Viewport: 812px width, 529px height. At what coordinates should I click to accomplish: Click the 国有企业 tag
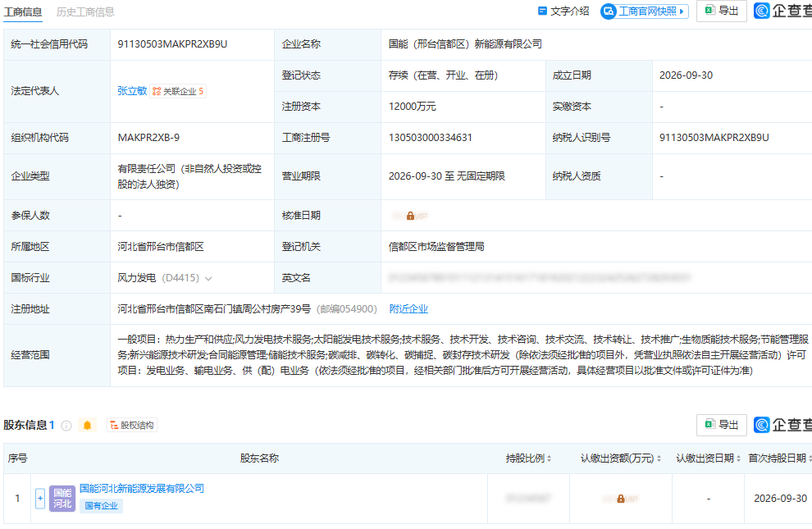pyautogui.click(x=102, y=506)
